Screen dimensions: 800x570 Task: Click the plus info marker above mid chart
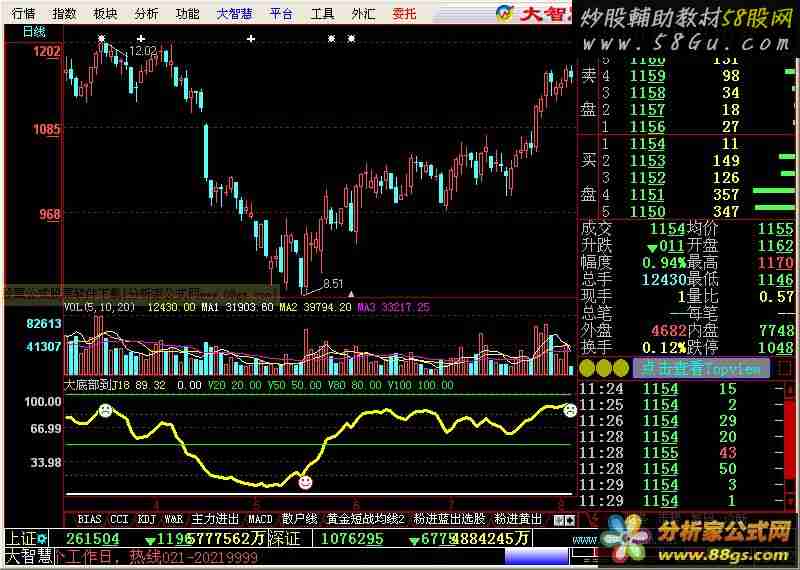point(251,38)
